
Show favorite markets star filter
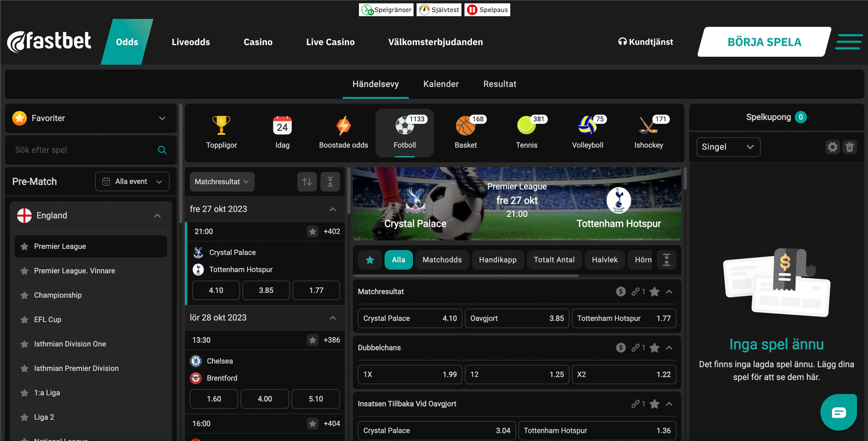coord(370,260)
